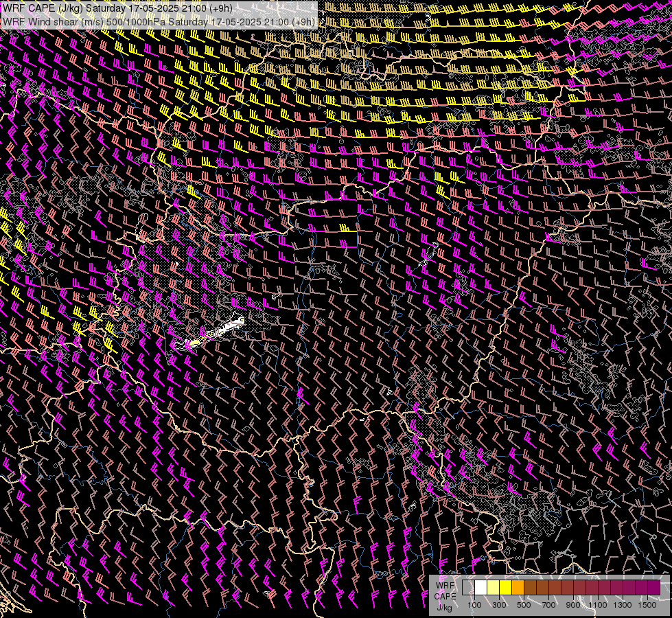
Task: Click the 1500 value on the legend
Action: pos(647,605)
